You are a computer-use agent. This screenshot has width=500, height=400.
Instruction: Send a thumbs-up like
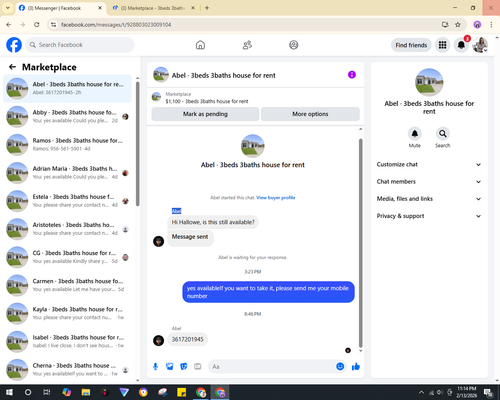click(356, 367)
